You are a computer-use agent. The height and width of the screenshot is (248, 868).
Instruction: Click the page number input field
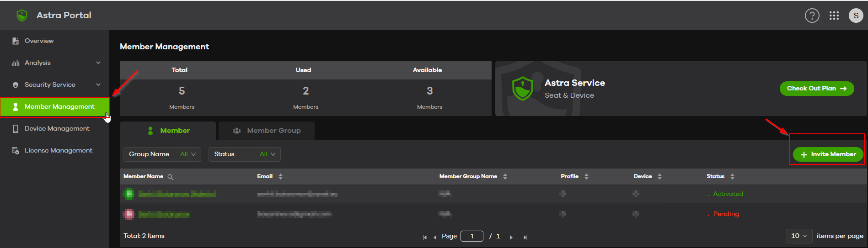472,236
